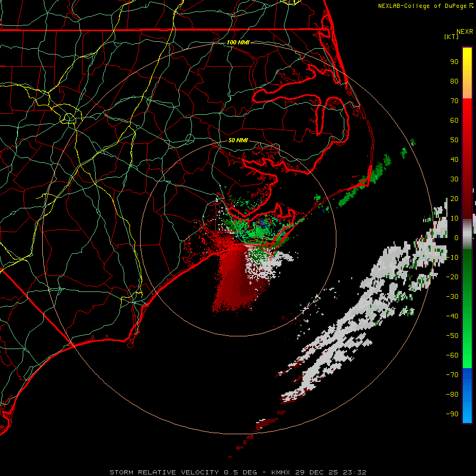The height and width of the screenshot is (476, 476).
Task: Click the yellow top segment of the color bar
Action: click(467, 73)
